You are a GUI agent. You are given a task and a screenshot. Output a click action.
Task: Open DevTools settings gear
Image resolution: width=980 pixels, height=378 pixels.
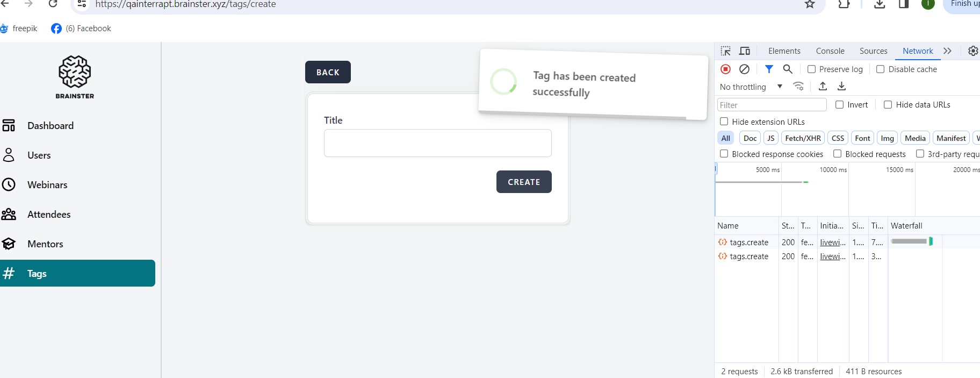coord(973,51)
